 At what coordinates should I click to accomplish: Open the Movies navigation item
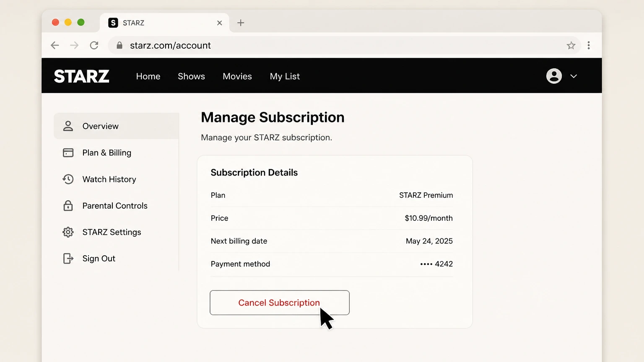click(237, 76)
